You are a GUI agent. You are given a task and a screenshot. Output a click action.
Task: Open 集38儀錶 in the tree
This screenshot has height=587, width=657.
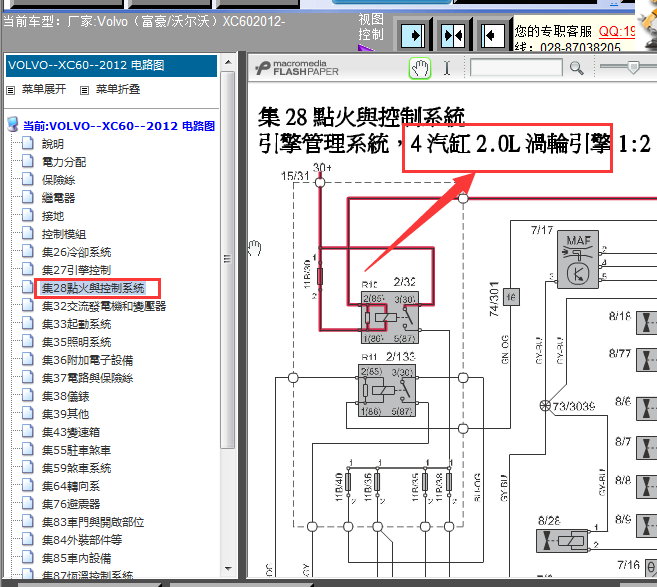[65, 396]
